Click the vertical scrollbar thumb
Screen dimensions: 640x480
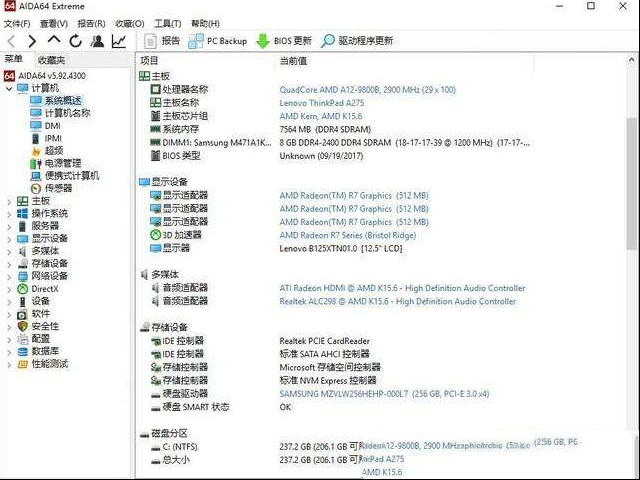tap(632, 183)
